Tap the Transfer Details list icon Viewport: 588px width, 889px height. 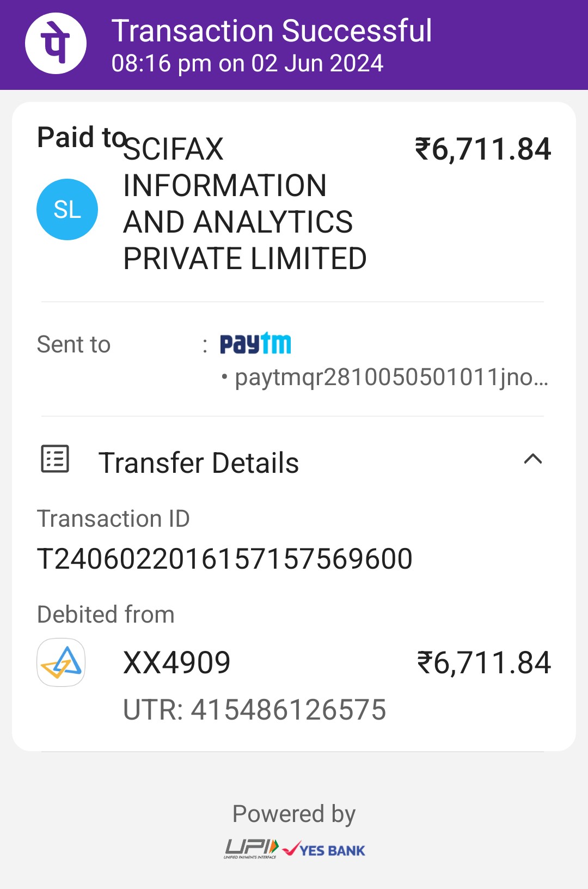click(x=55, y=459)
